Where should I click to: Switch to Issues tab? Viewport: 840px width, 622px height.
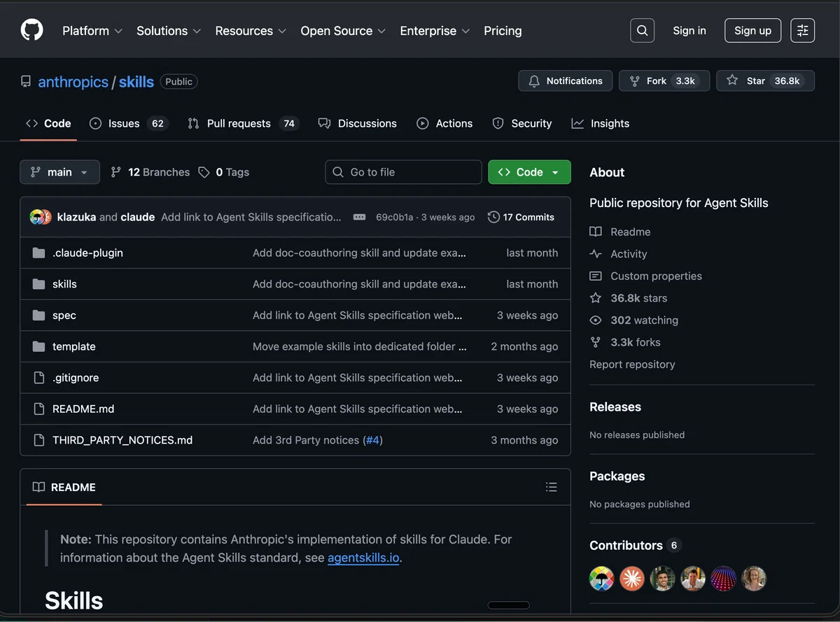pos(129,123)
